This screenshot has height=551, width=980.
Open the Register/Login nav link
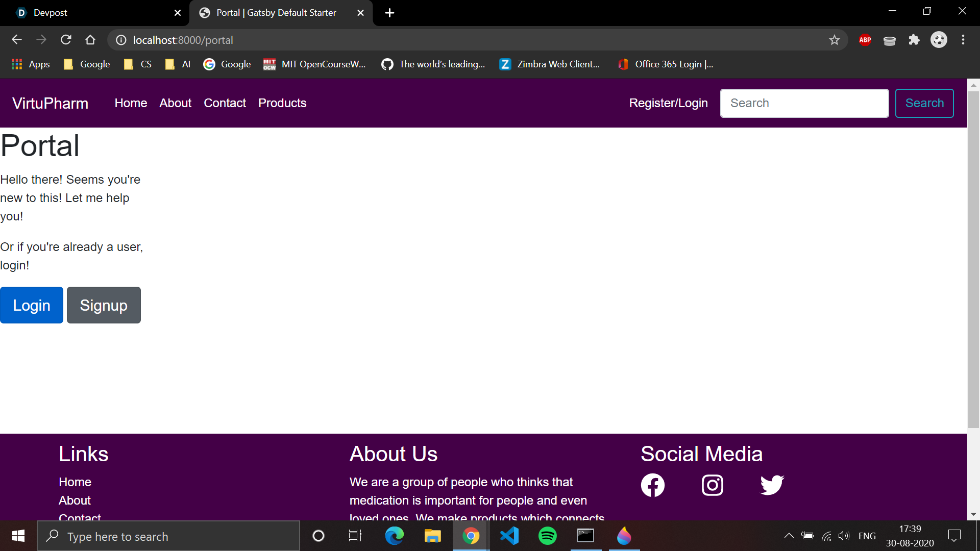point(668,103)
